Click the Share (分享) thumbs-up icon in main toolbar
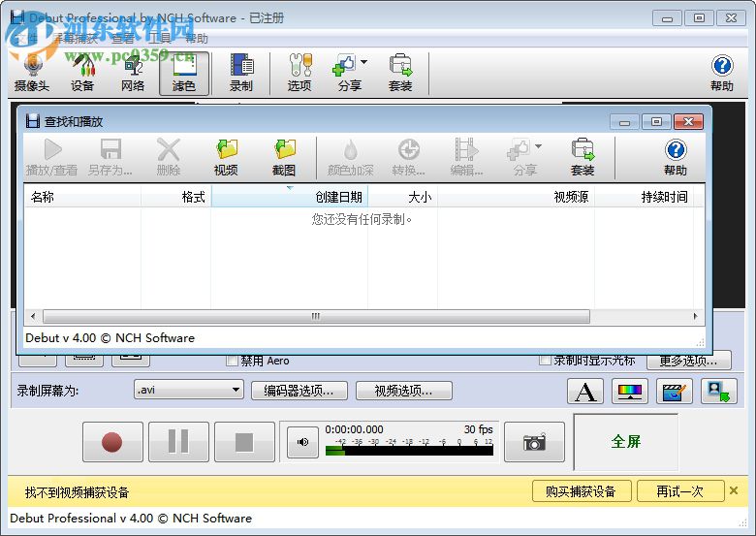 (345, 66)
